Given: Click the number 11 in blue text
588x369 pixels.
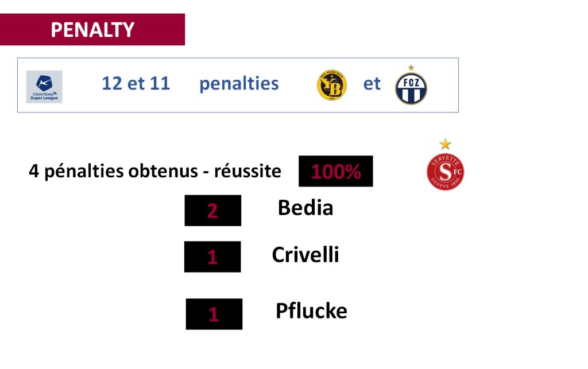Looking at the screenshot, I should (x=160, y=84).
